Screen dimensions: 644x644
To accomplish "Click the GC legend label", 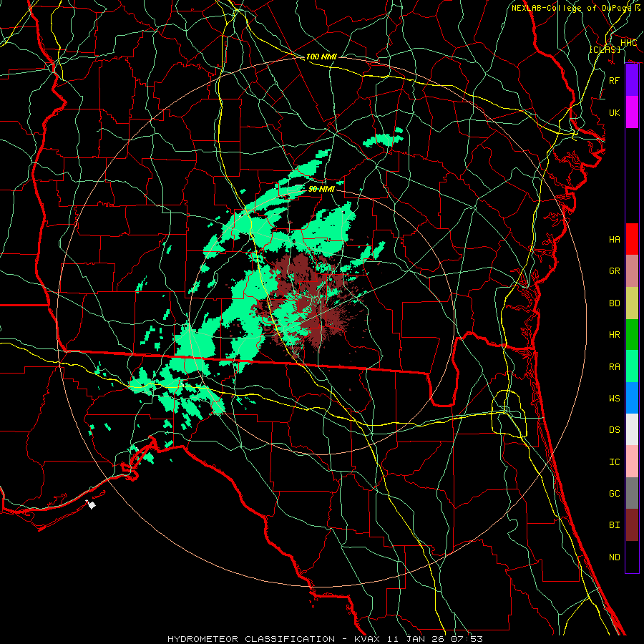I will point(615,493).
